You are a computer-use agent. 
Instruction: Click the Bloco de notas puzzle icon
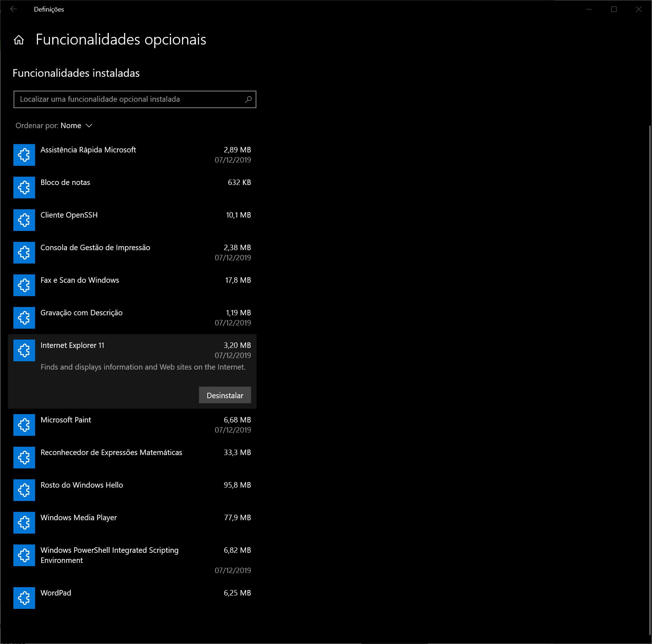[x=24, y=188]
